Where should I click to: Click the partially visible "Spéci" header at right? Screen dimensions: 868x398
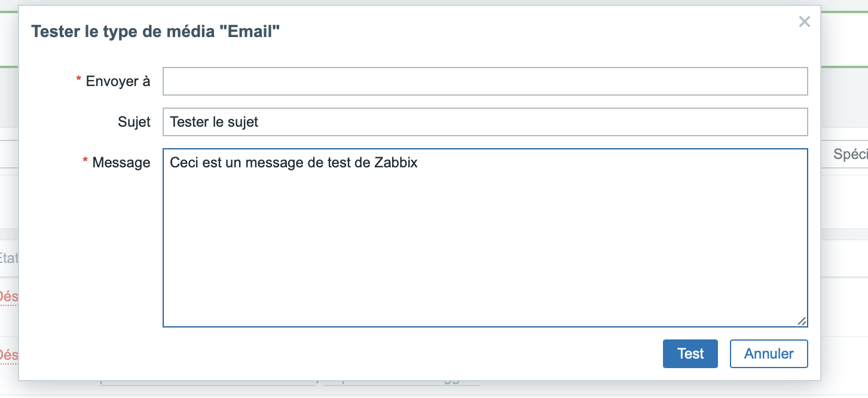[x=850, y=155]
